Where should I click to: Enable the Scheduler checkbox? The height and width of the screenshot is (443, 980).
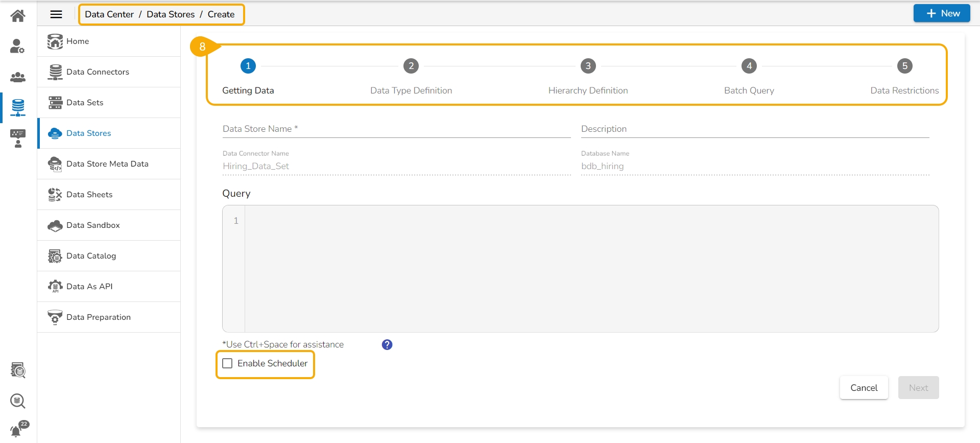[228, 363]
